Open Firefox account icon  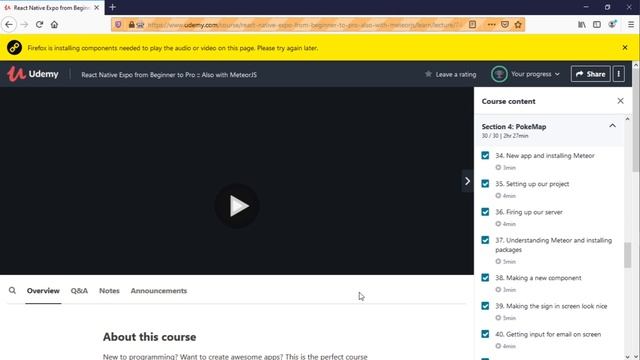[x=612, y=24]
